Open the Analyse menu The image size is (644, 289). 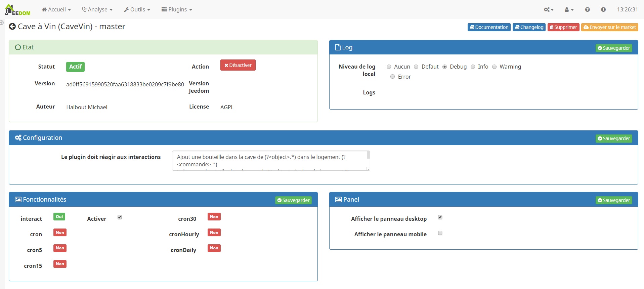[97, 10]
